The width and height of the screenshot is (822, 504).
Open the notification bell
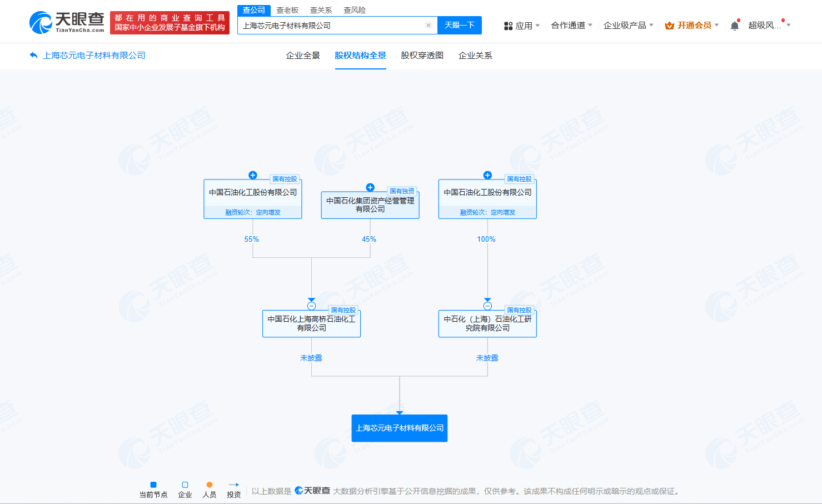point(735,26)
